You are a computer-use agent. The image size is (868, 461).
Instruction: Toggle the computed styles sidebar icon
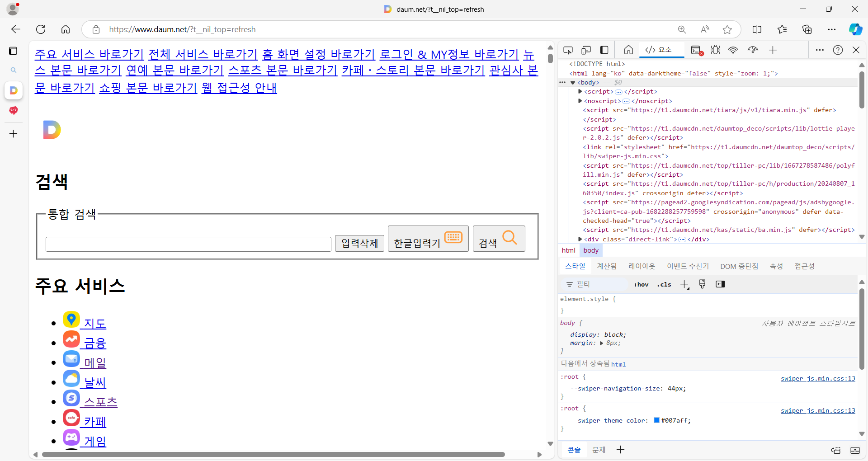pos(720,284)
